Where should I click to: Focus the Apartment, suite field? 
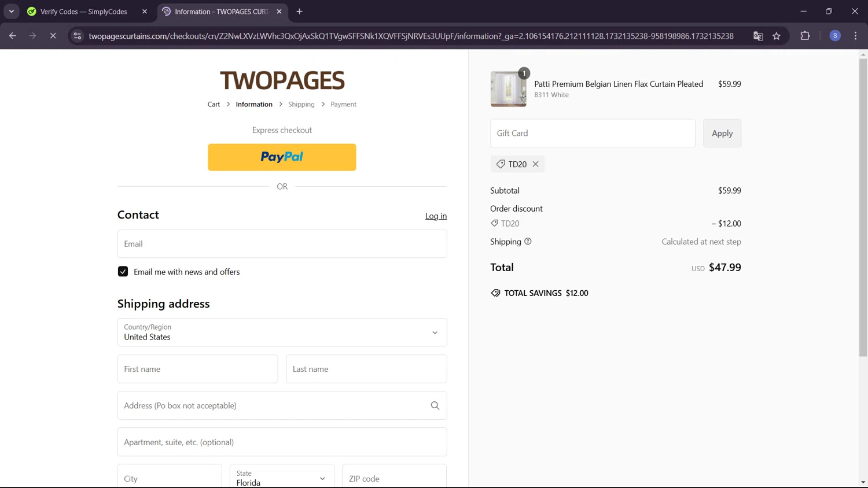[282, 442]
